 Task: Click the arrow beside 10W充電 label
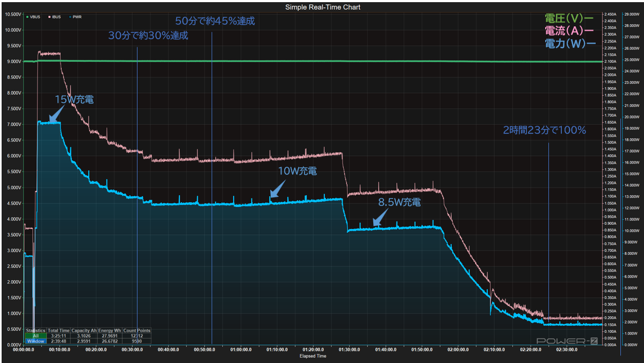(x=276, y=189)
